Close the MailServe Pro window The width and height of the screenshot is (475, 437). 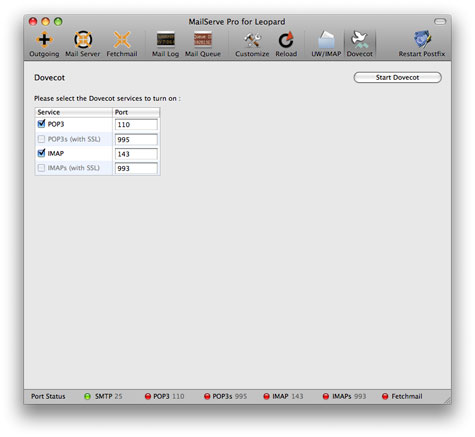[x=33, y=22]
